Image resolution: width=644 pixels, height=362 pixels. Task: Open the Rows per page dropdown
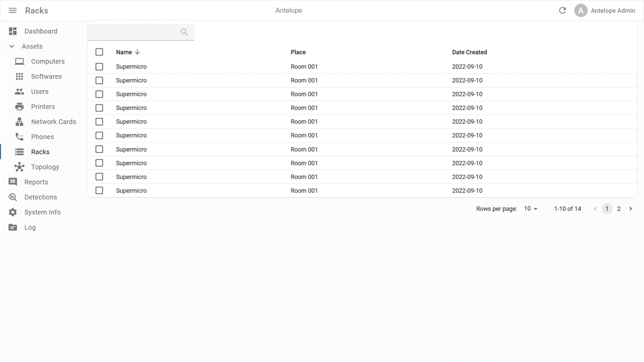tap(530, 209)
